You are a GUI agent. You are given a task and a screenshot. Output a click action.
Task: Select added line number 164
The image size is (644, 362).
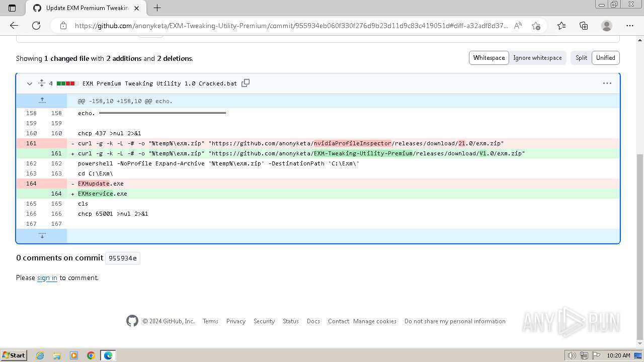(56, 194)
